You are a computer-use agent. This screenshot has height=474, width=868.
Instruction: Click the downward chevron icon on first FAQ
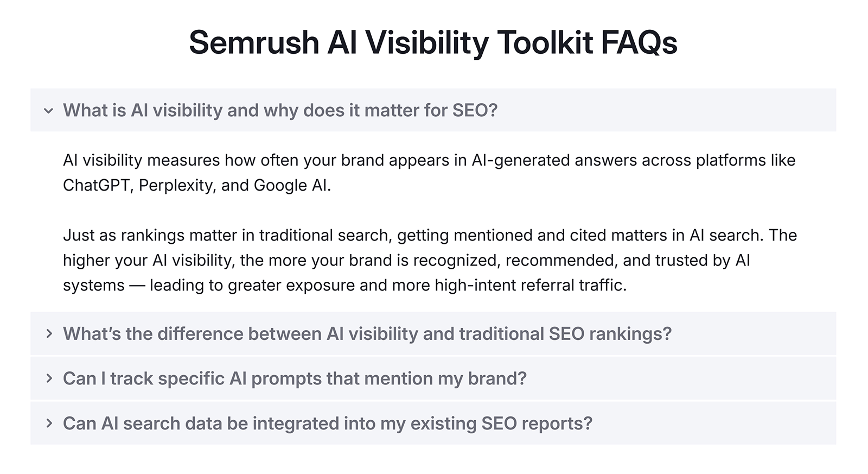tap(48, 110)
